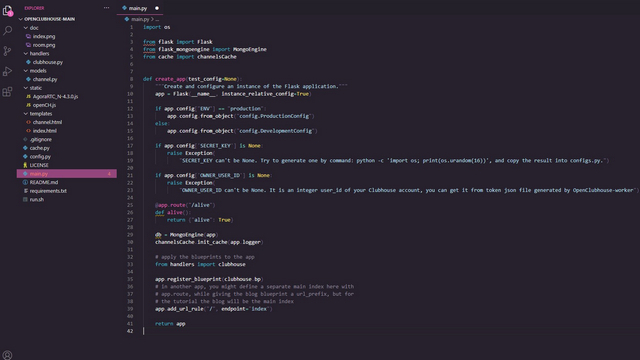Select main.py in the explorer tree

click(67, 173)
